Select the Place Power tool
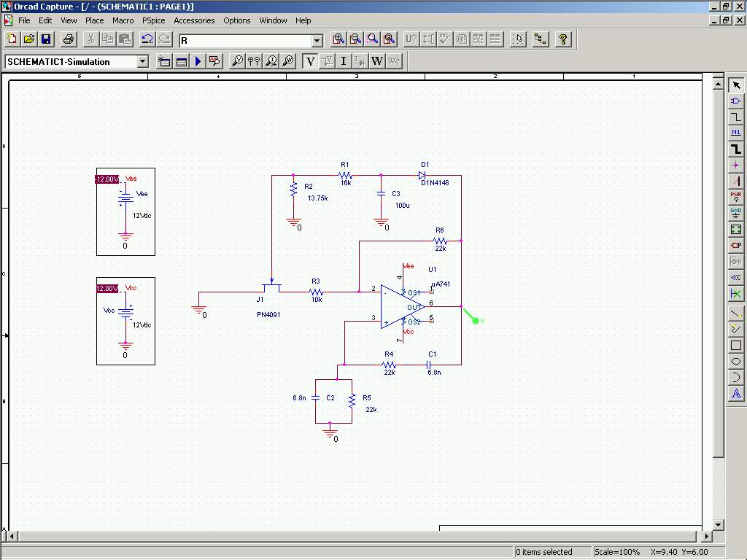 (x=736, y=197)
